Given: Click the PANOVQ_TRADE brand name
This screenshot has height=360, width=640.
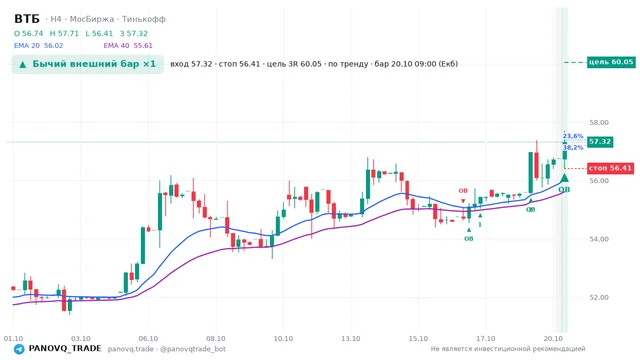Looking at the screenshot, I should [x=65, y=349].
